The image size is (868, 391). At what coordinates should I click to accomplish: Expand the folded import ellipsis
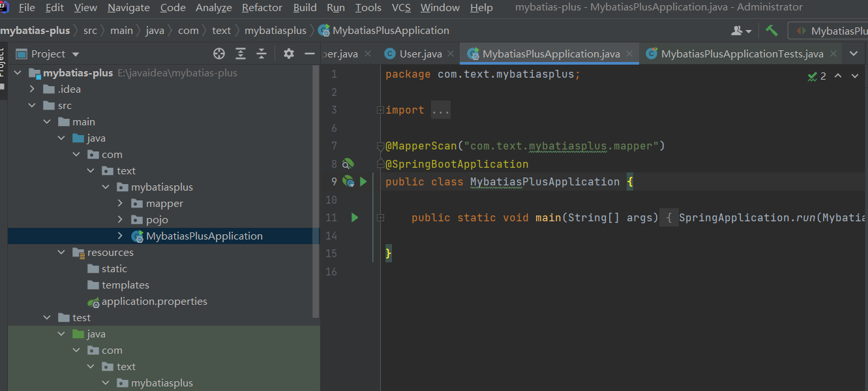point(441,110)
